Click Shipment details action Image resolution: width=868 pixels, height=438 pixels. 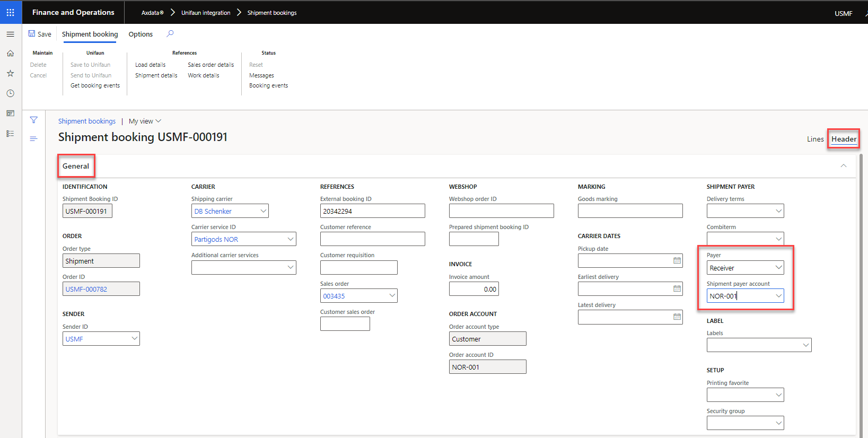coord(156,75)
